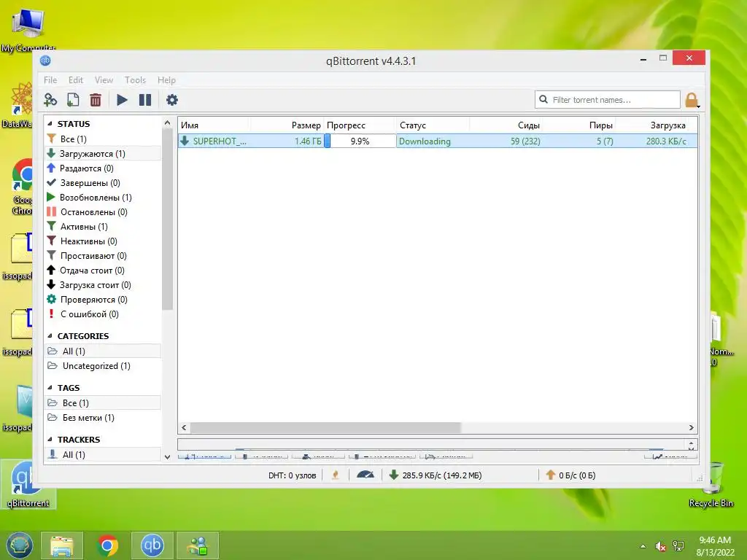This screenshot has width=747, height=560.
Task: Sort by the Загрузка column header
Action: tap(653, 125)
